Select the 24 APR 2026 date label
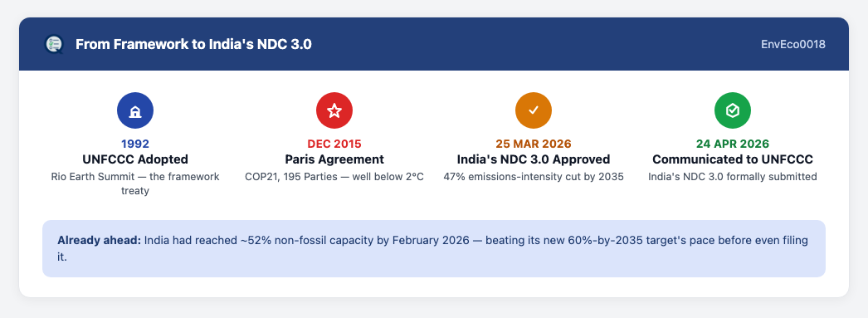Viewport: 868px width, 318px height. (x=733, y=144)
